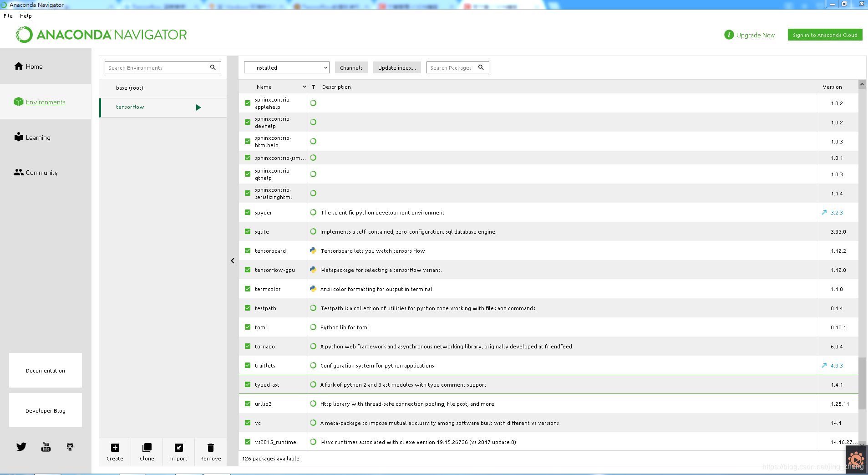Click the urllib3 conda type icon

(x=313, y=403)
